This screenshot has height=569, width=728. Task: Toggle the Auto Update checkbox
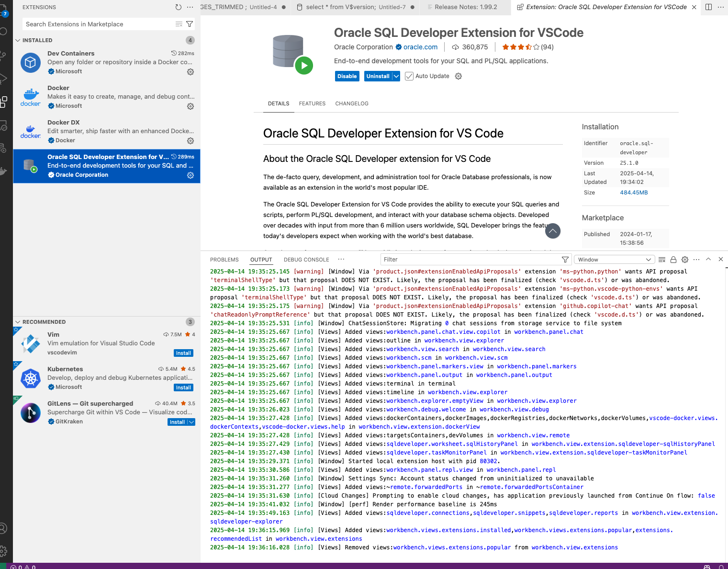coord(409,76)
